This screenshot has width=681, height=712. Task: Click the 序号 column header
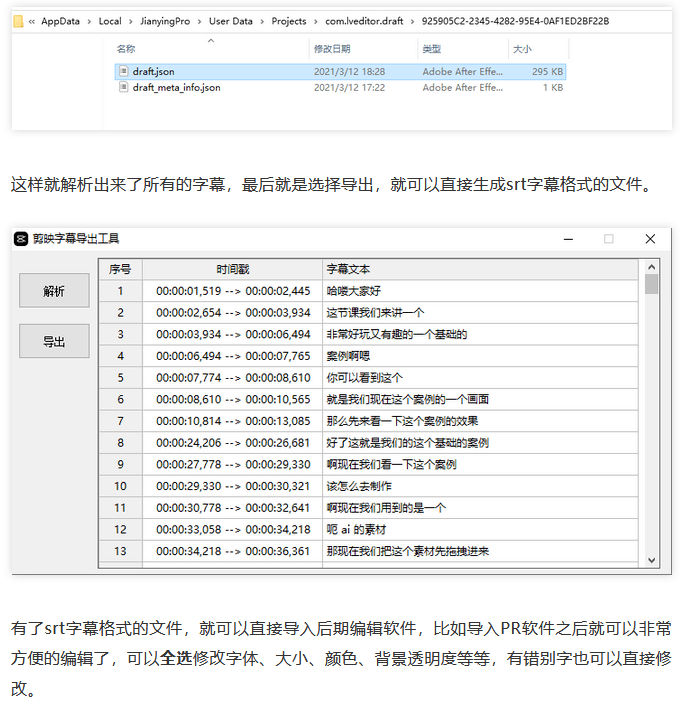pyautogui.click(x=120, y=269)
